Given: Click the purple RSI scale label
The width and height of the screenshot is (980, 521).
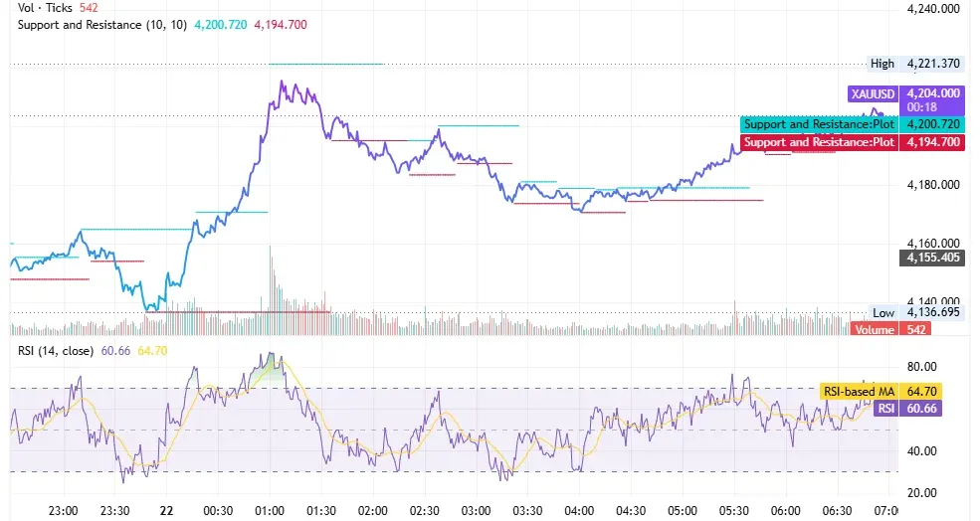Looking at the screenshot, I should coord(886,409).
